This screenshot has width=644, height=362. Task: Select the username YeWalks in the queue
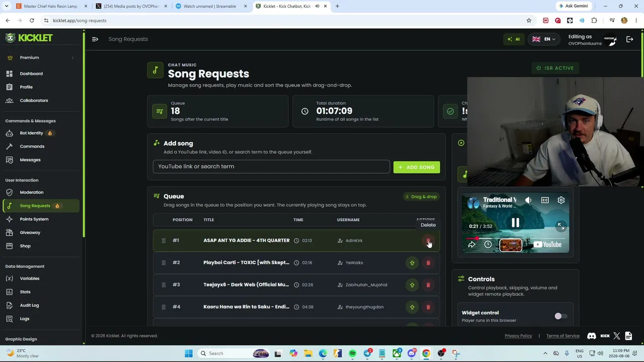(354, 263)
